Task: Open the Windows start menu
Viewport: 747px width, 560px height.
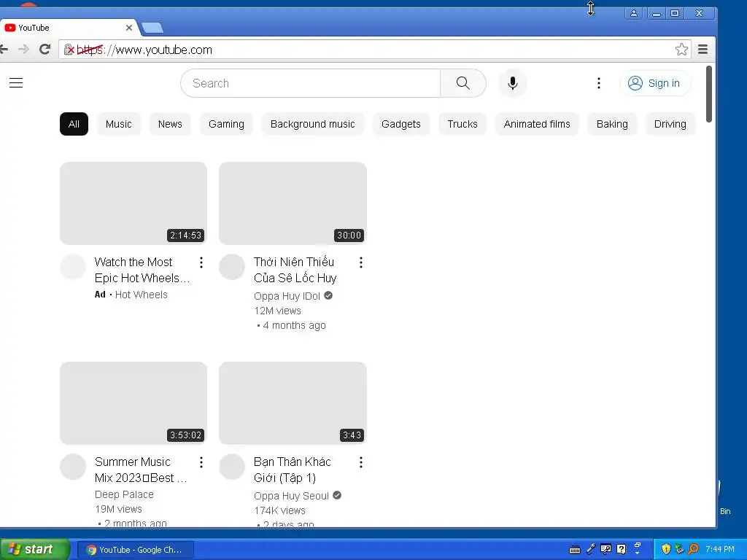Action: pos(34,549)
